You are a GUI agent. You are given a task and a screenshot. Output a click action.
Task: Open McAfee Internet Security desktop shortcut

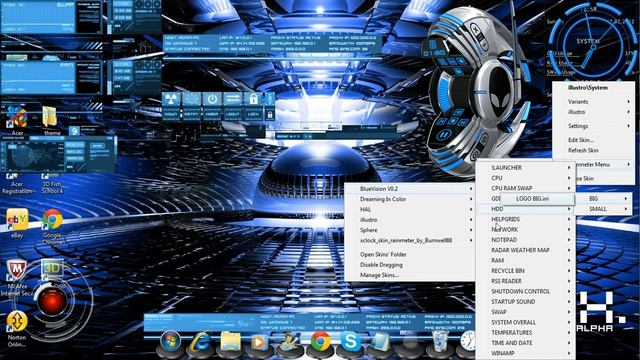pyautogui.click(x=16, y=278)
